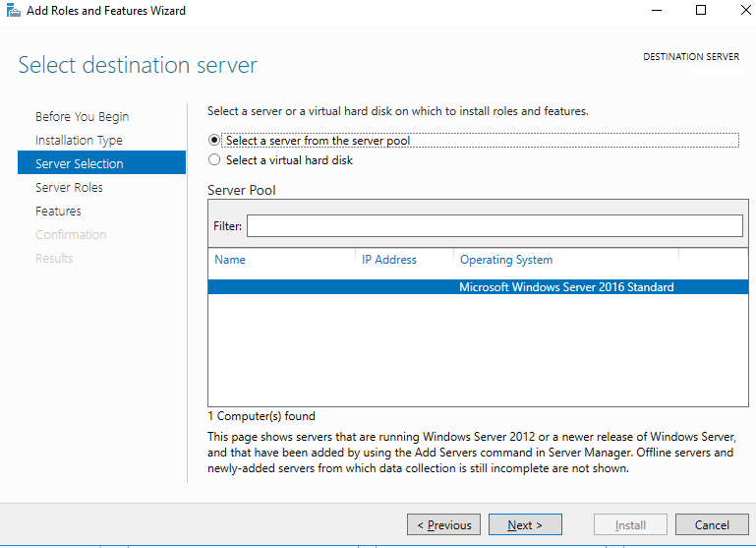Click the Add Roles and Features Wizard title icon
Screen dimensions: 756x548
click(x=13, y=10)
